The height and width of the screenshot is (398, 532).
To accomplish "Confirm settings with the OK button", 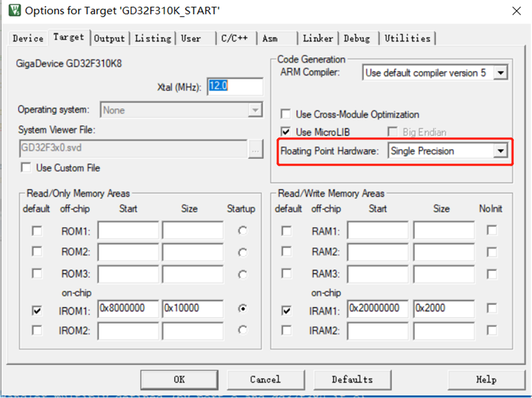I will coord(180,380).
